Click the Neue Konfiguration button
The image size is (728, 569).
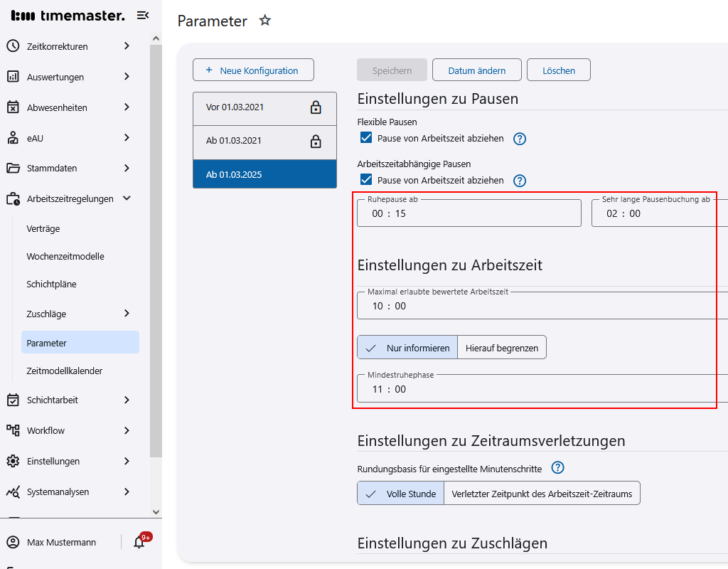coord(253,70)
